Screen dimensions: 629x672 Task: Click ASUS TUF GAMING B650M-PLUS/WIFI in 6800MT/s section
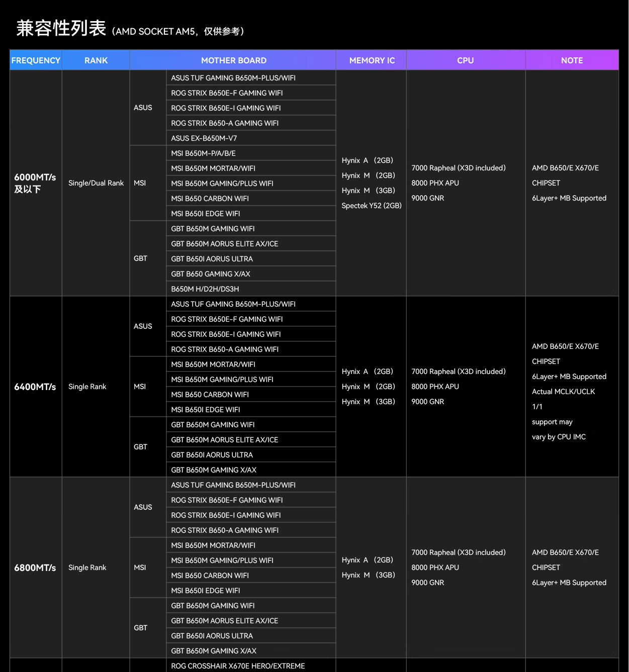pyautogui.click(x=251, y=485)
